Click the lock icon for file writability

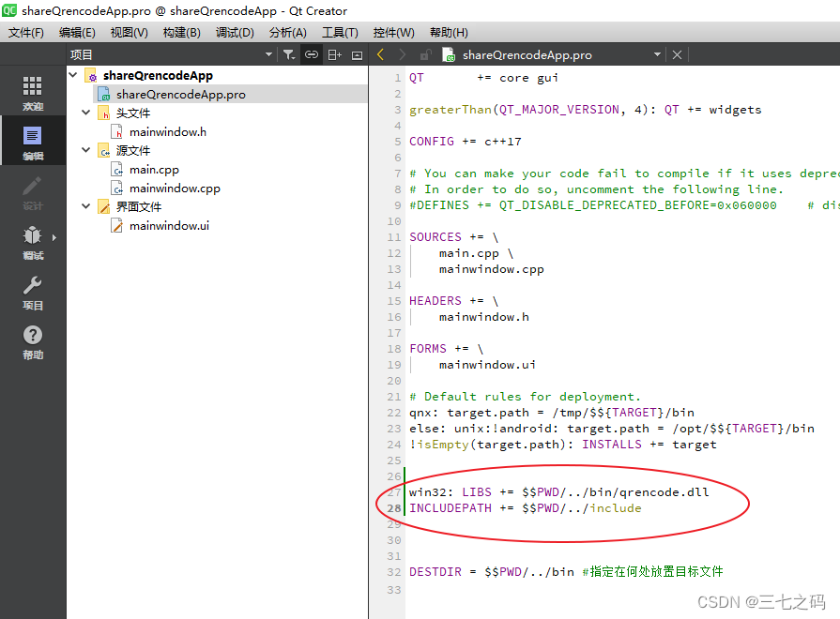coord(426,54)
